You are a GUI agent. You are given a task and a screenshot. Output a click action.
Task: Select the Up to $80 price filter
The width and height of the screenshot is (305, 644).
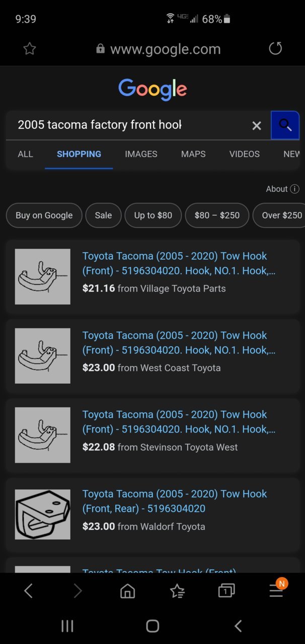coord(153,216)
